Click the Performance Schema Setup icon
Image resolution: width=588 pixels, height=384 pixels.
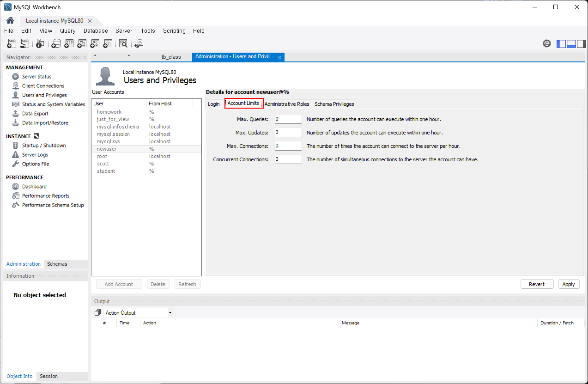tap(16, 205)
